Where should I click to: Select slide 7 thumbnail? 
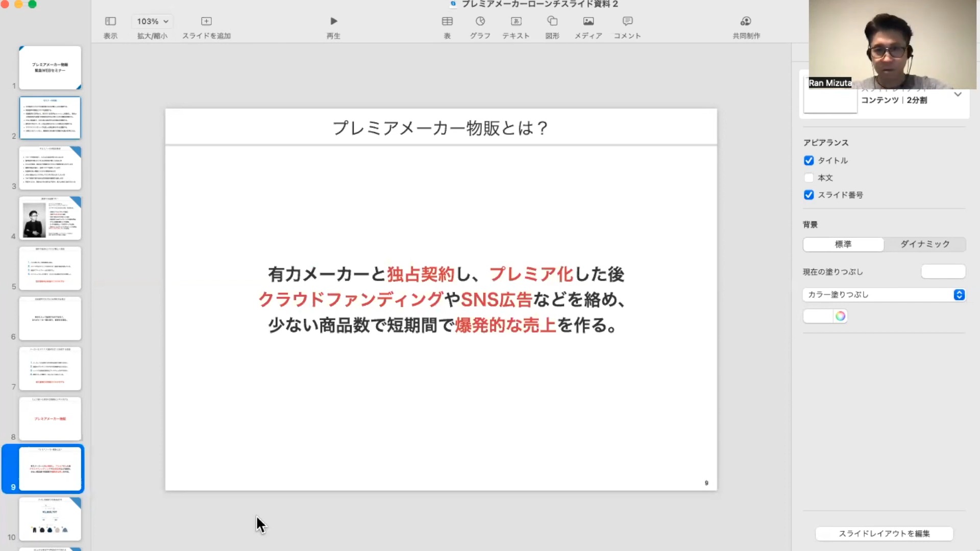[50, 368]
